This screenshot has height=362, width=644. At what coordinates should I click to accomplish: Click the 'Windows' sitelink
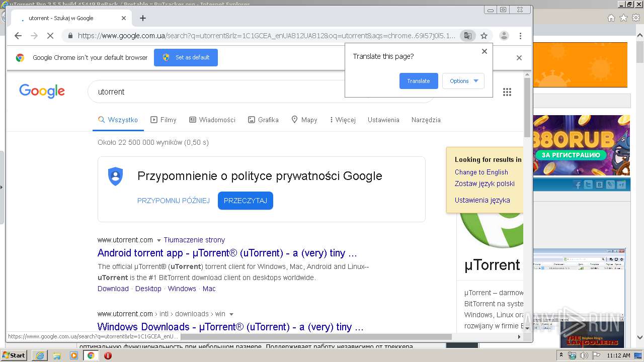coord(182,289)
